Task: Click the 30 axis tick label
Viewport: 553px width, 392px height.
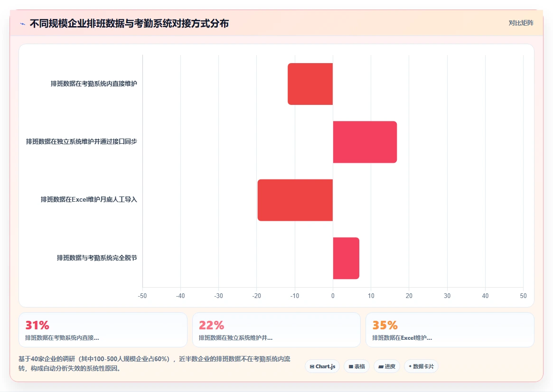Action: (447, 296)
